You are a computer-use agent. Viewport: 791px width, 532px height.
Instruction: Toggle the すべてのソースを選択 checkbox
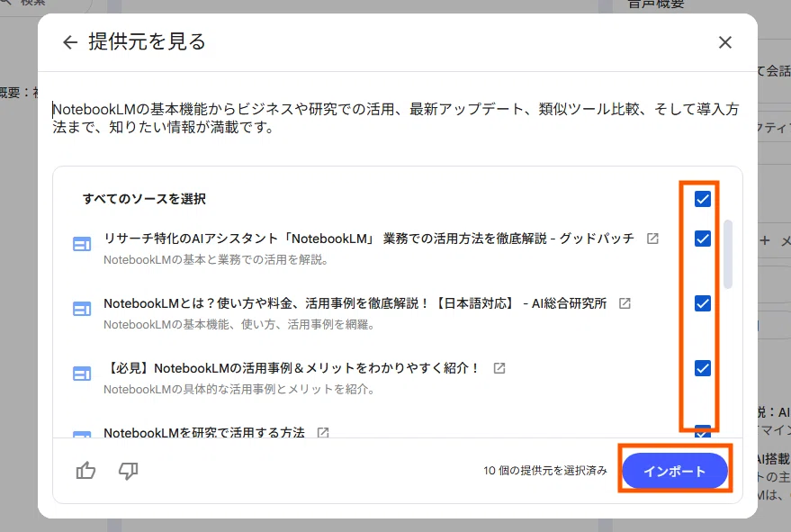[x=702, y=199]
